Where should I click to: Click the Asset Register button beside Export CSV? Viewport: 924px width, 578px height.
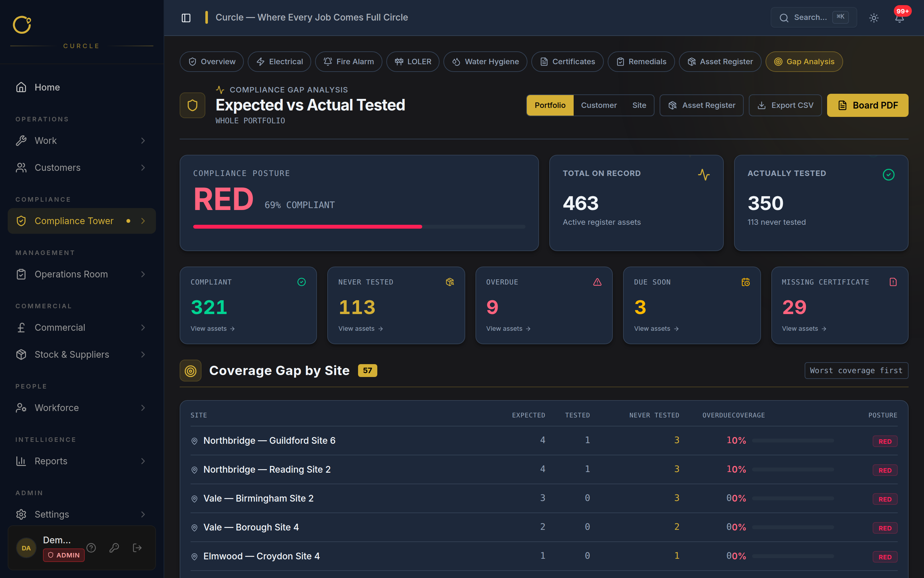tap(701, 105)
